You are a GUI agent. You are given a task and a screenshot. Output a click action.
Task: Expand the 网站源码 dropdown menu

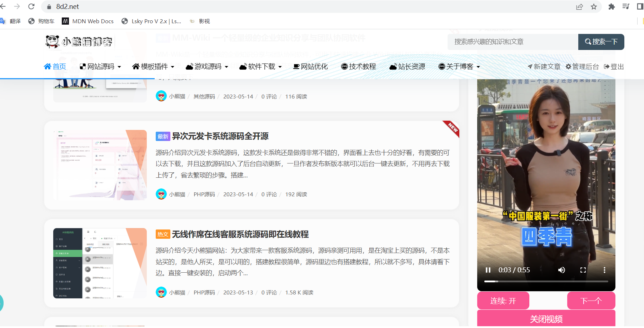point(100,66)
